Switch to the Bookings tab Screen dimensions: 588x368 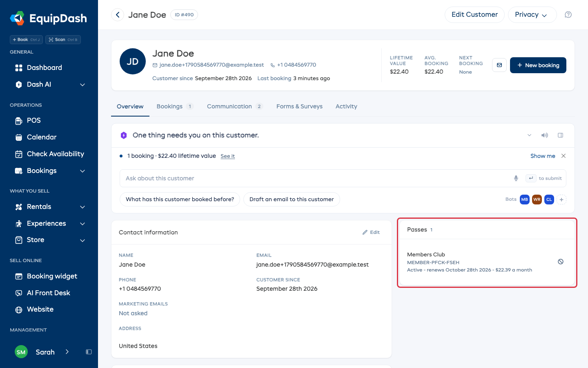pyautogui.click(x=175, y=106)
